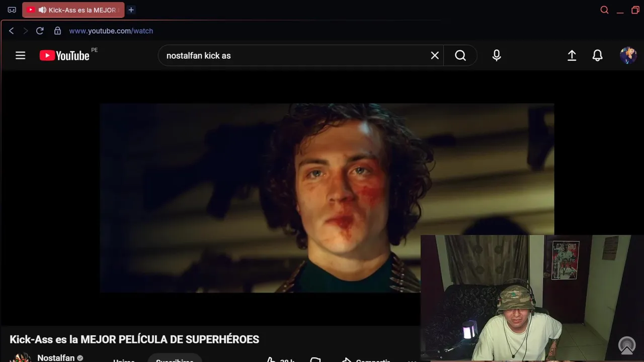Go forward with the browser forward arrow

[x=25, y=31]
